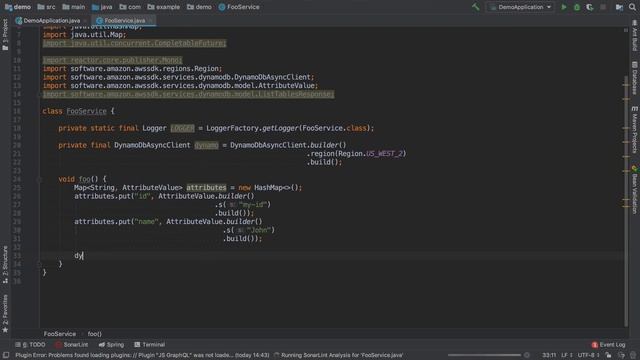
Task: Click the SonarLint analysis progress bar
Action: [x=484, y=356]
